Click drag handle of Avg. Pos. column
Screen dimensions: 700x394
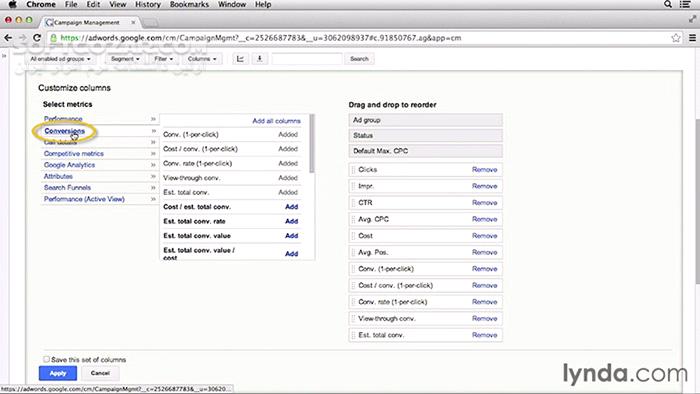354,252
